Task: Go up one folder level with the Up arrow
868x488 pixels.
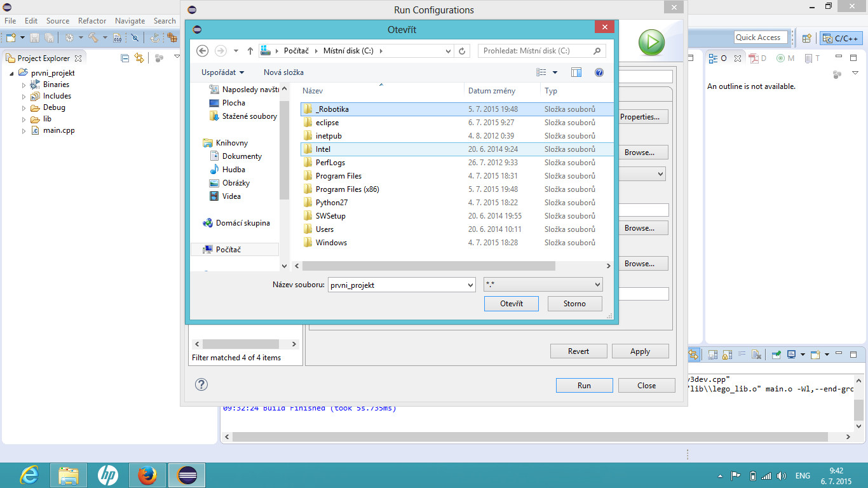Action: click(x=250, y=51)
